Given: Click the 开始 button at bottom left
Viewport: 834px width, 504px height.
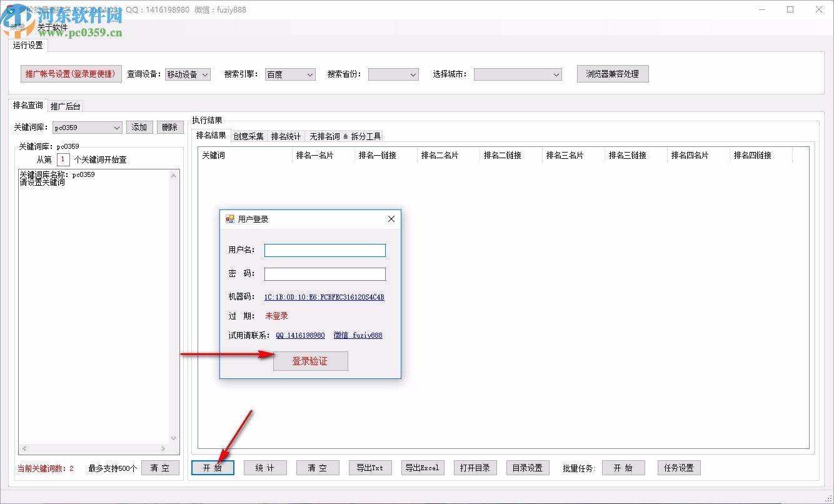Looking at the screenshot, I should (213, 467).
